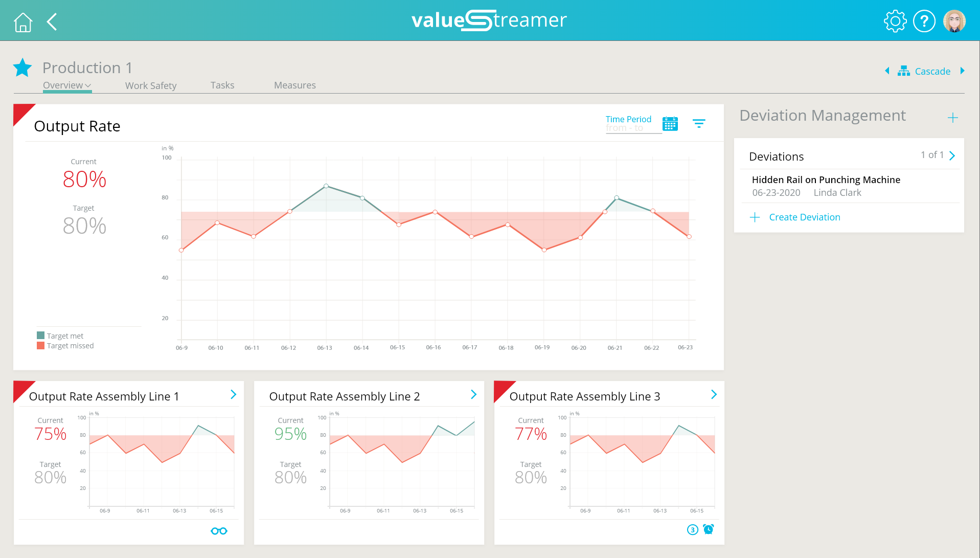Click the circled 3 badge on Assembly Line 3
980x558 pixels.
[692, 530]
